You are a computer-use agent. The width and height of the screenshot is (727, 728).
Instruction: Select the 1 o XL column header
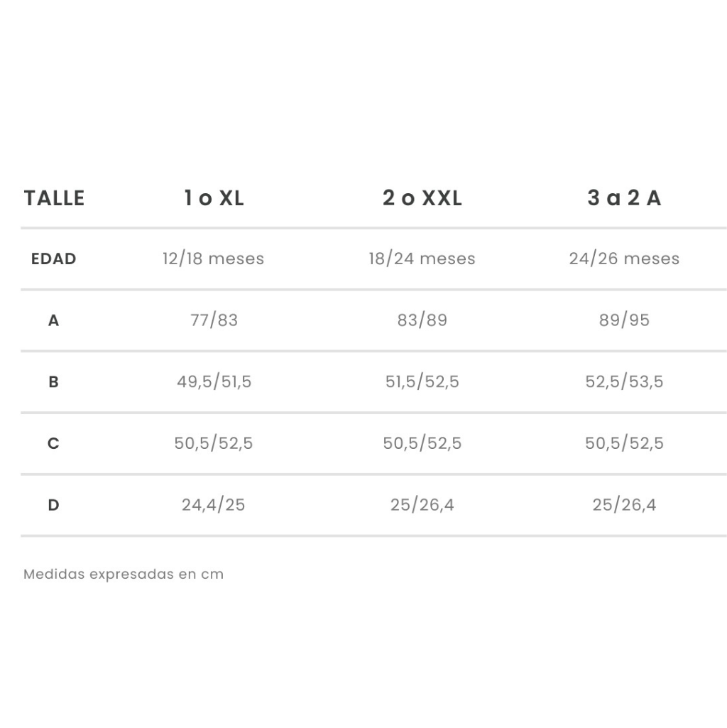pyautogui.click(x=214, y=198)
